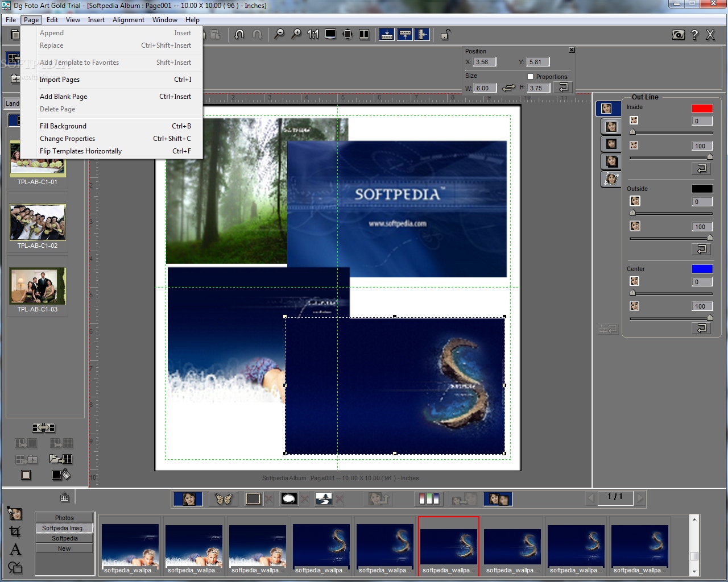728x582 pixels.
Task: Click the swap templates double-arrow icon
Action: tap(43, 427)
